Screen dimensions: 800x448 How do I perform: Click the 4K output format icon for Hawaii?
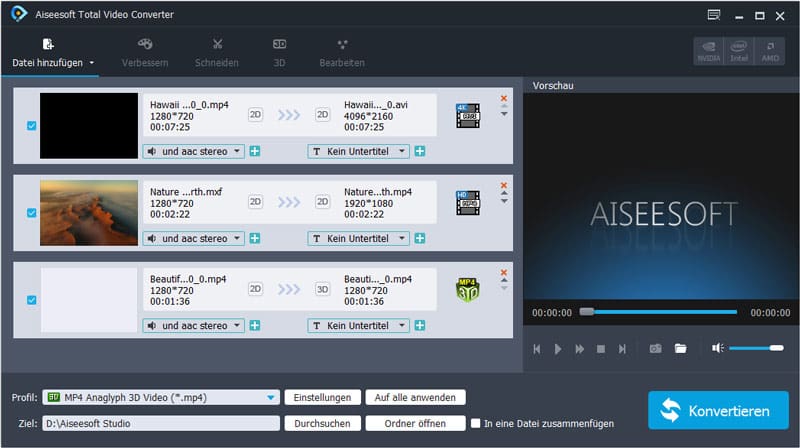point(468,116)
